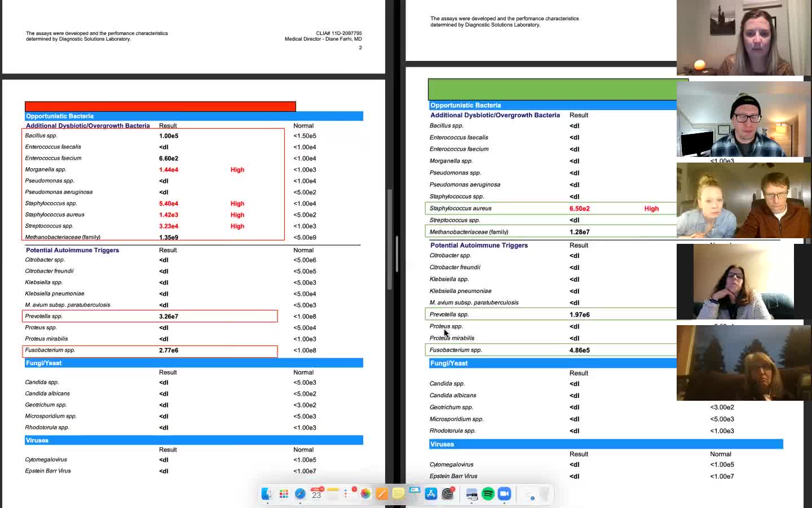This screenshot has height=508, width=812.
Task: Click Viruses heading in left report
Action: coord(37,440)
